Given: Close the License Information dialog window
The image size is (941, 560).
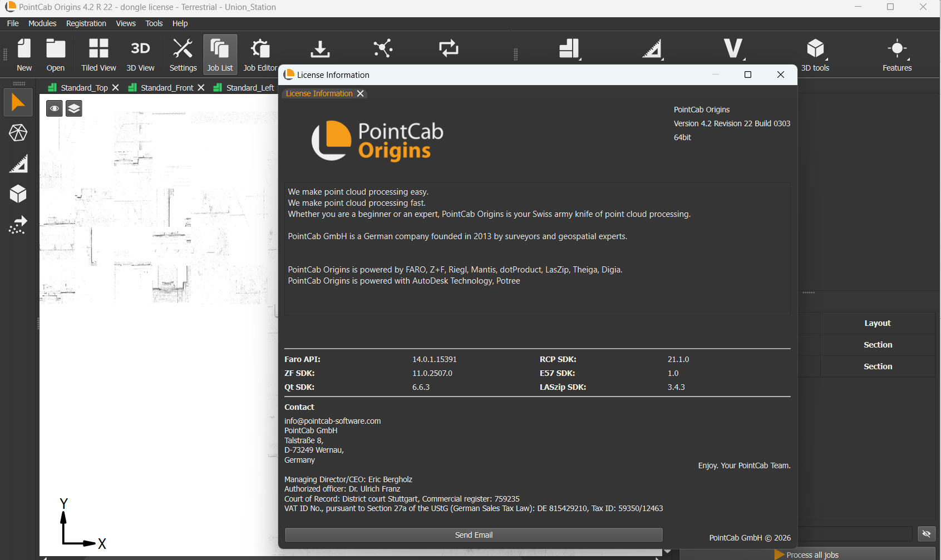Looking at the screenshot, I should (x=781, y=75).
